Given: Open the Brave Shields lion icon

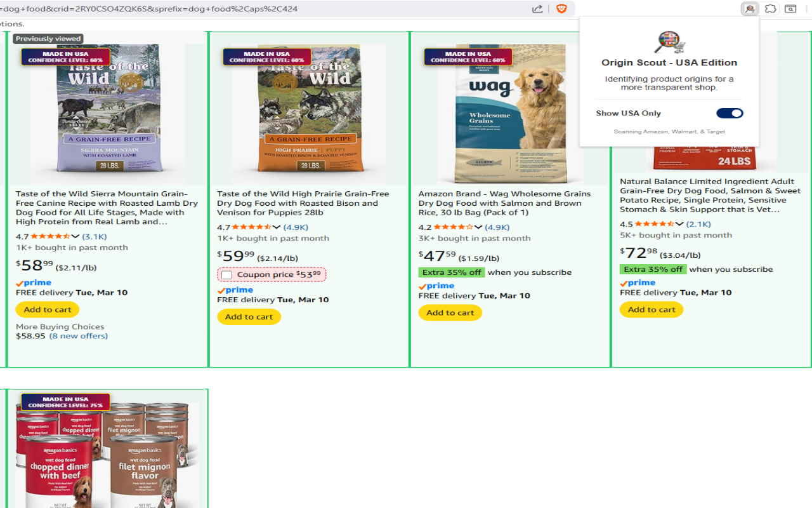Looking at the screenshot, I should click(x=561, y=9).
